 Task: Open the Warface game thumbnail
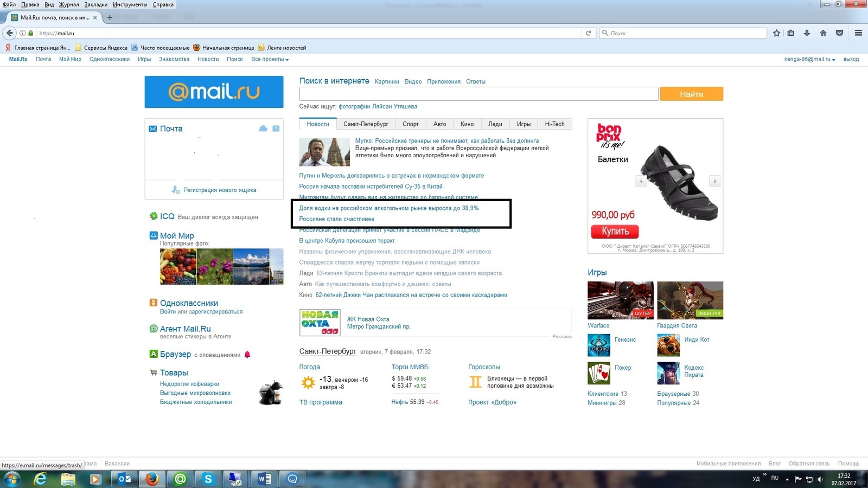620,300
